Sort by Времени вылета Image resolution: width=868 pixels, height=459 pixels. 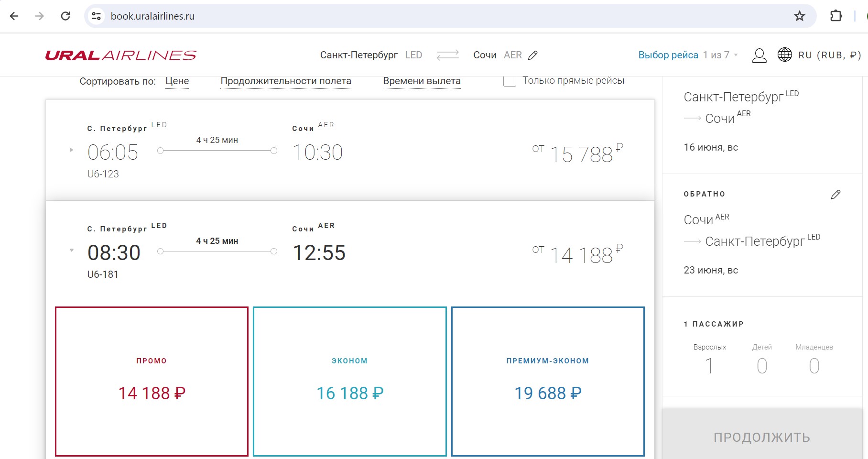[x=422, y=81]
